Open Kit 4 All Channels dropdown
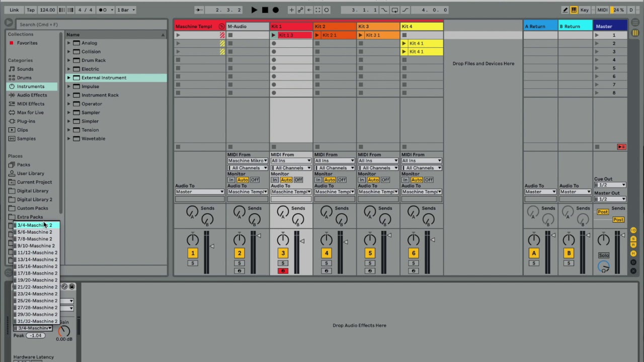The width and height of the screenshot is (644, 362). (x=422, y=168)
